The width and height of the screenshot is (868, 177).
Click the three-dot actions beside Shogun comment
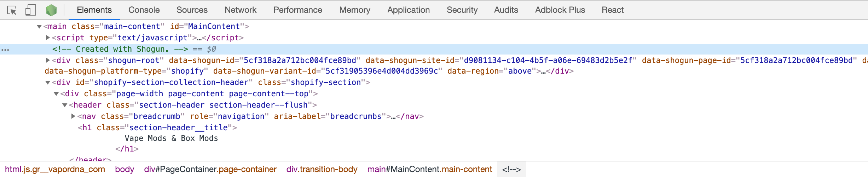(x=5, y=50)
